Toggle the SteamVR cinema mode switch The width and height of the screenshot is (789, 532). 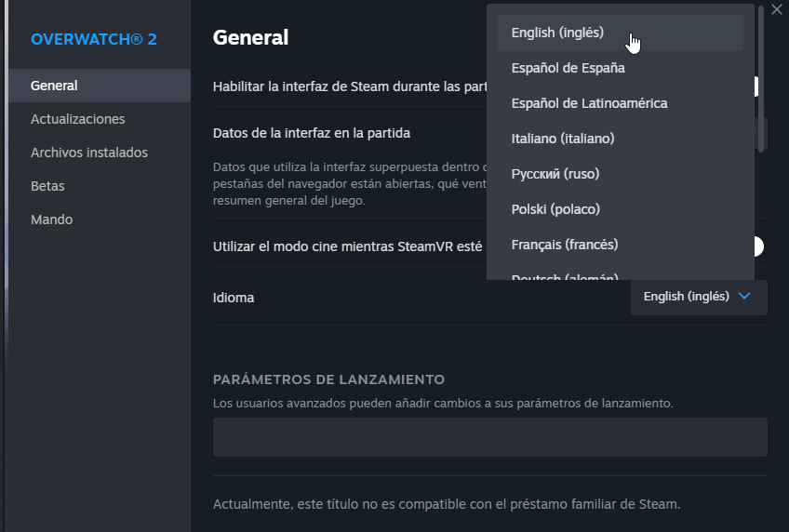click(757, 246)
